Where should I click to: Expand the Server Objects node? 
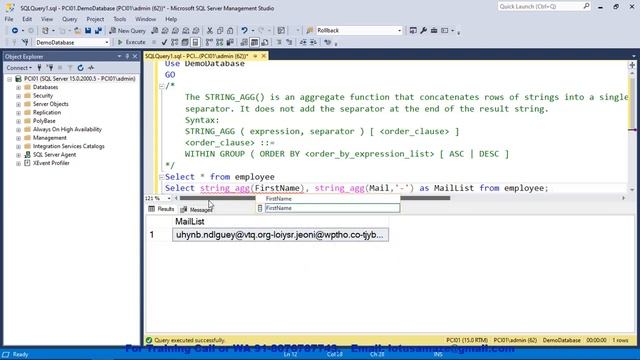tap(18, 104)
